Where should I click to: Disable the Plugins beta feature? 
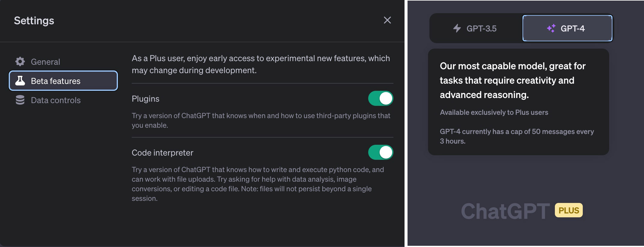pos(381,98)
